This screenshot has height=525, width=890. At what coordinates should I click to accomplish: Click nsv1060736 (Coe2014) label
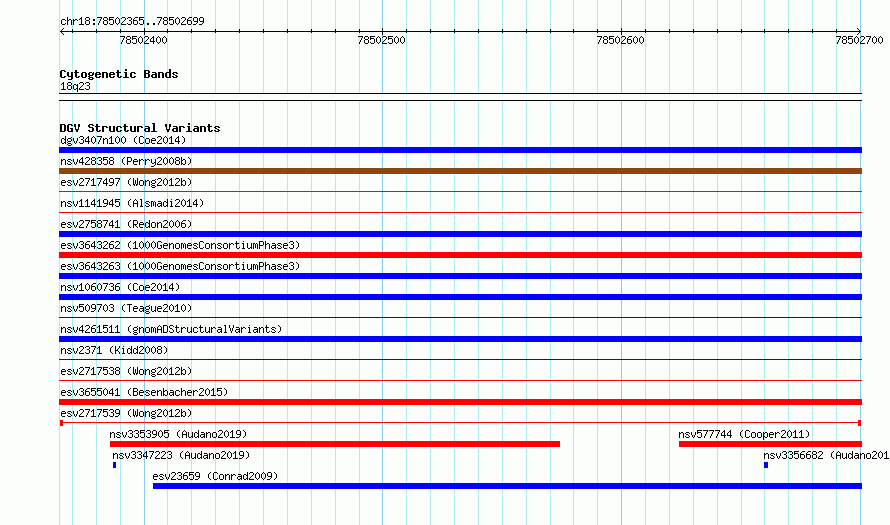point(120,287)
